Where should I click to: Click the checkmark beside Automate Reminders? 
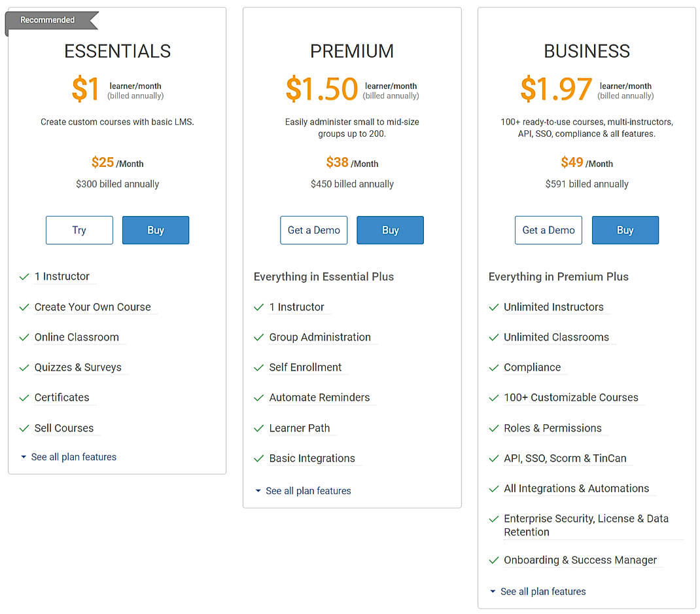tap(258, 397)
